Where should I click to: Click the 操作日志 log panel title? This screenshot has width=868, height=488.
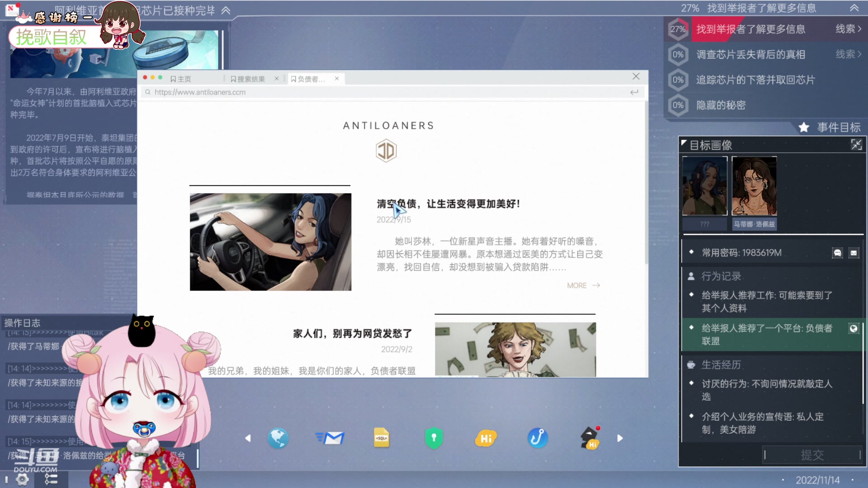coord(22,323)
